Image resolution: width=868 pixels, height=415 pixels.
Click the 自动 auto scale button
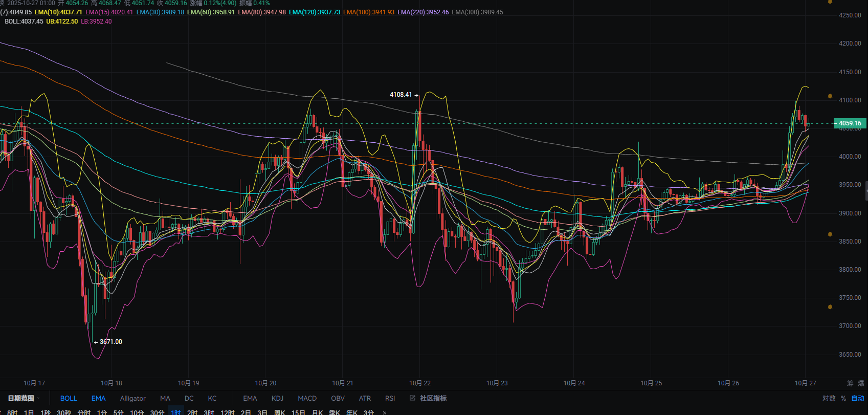[857, 398]
